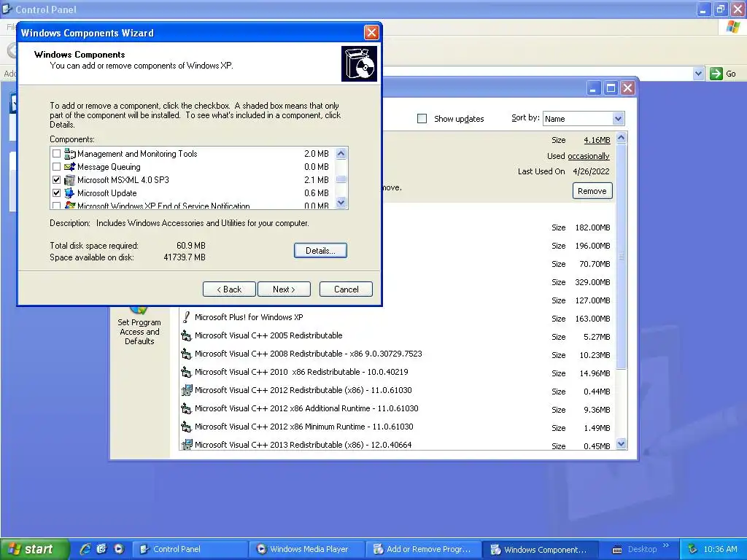Toggle the Show updates checkbox

422,119
